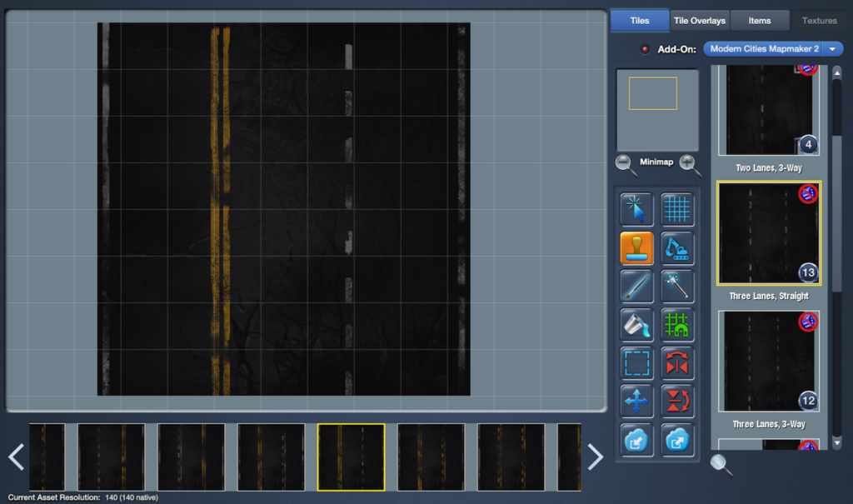This screenshot has height=504, width=853.
Task: Select the pointer selection tool
Action: point(636,209)
